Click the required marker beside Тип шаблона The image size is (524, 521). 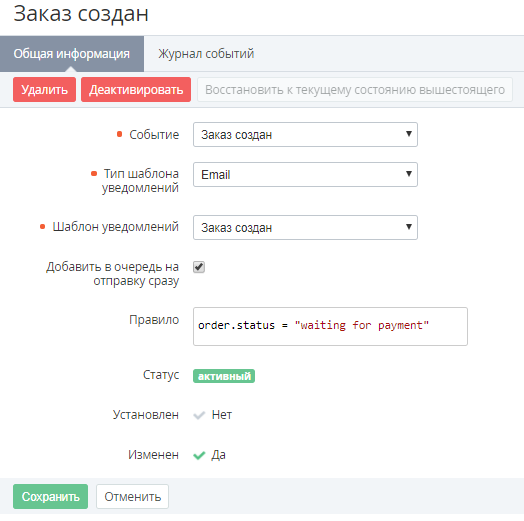[94, 173]
